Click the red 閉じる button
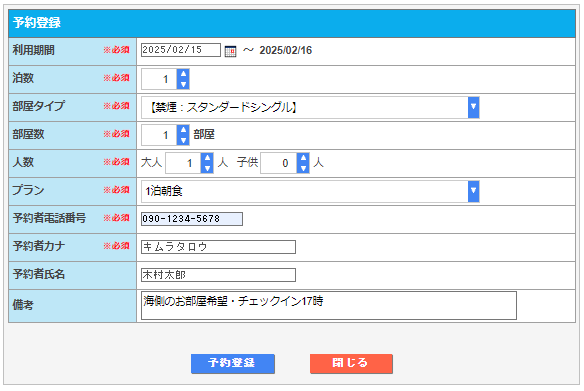The width and height of the screenshot is (584, 391). click(x=351, y=363)
